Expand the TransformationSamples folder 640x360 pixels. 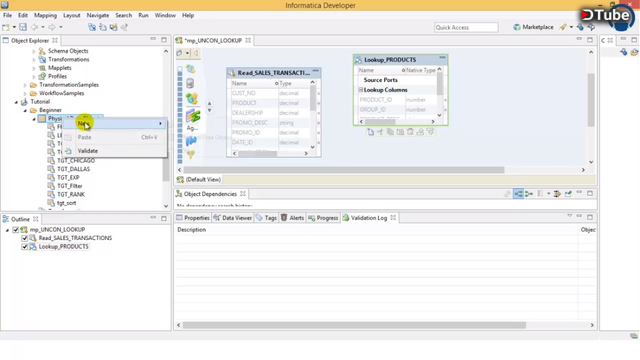coord(25,85)
